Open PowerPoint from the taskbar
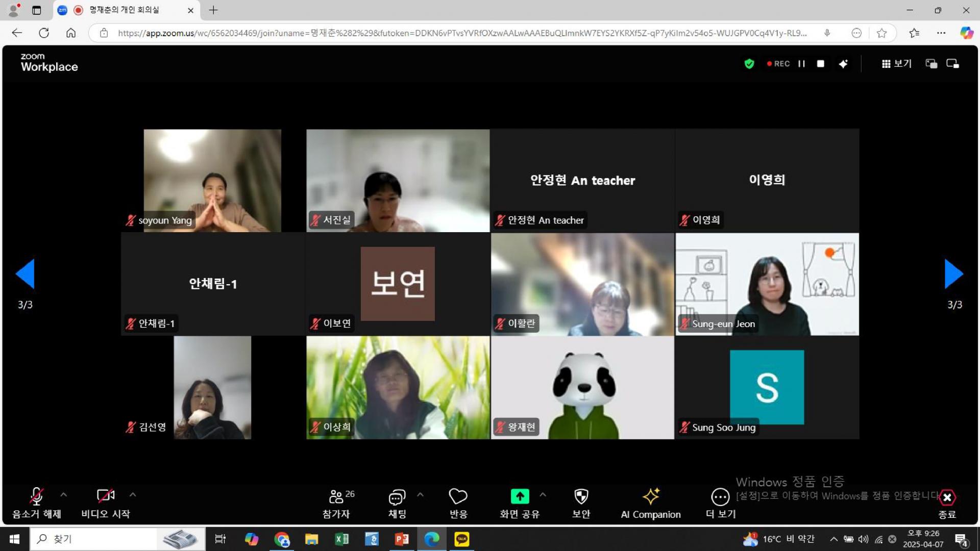 [402, 539]
